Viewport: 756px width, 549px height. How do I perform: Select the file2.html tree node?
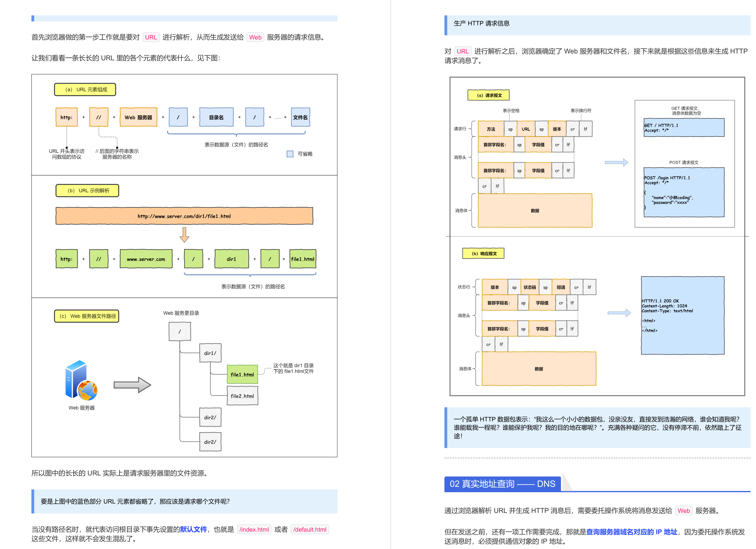(242, 396)
